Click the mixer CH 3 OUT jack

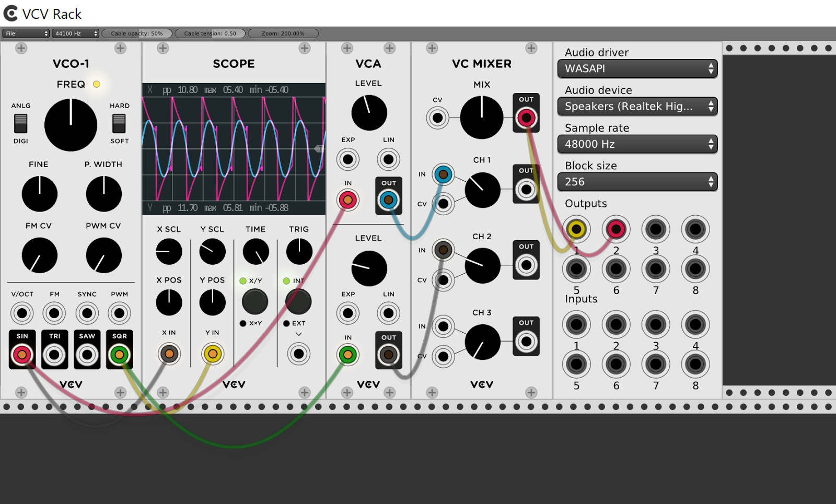tap(526, 342)
